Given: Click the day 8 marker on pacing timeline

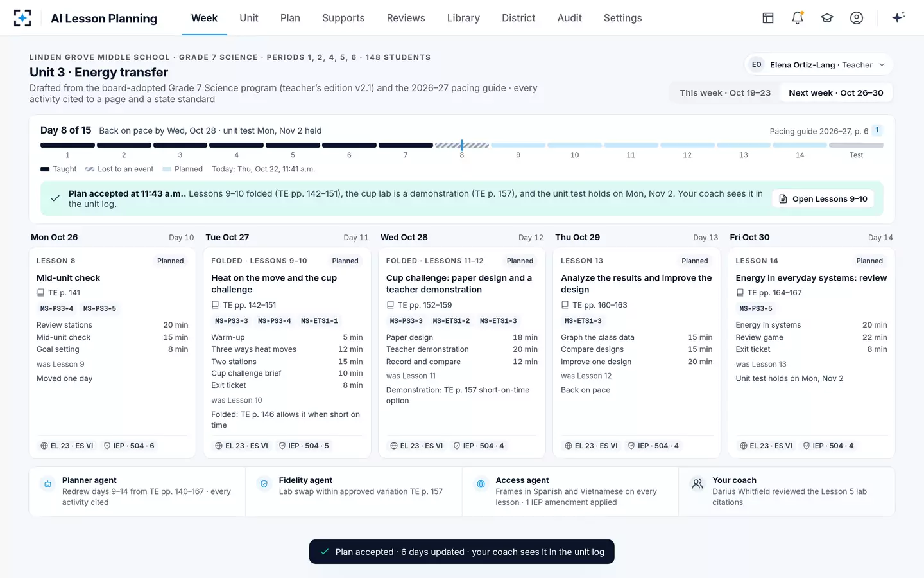Looking at the screenshot, I should click(x=462, y=146).
